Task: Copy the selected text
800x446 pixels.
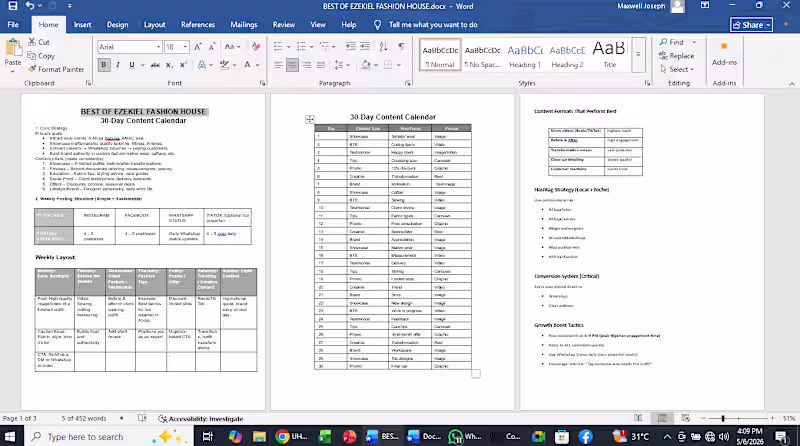Action: (41, 56)
